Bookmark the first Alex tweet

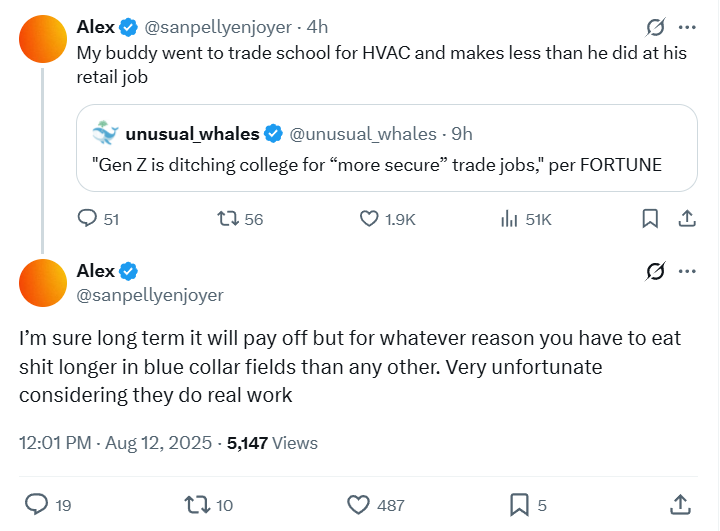coord(649,219)
